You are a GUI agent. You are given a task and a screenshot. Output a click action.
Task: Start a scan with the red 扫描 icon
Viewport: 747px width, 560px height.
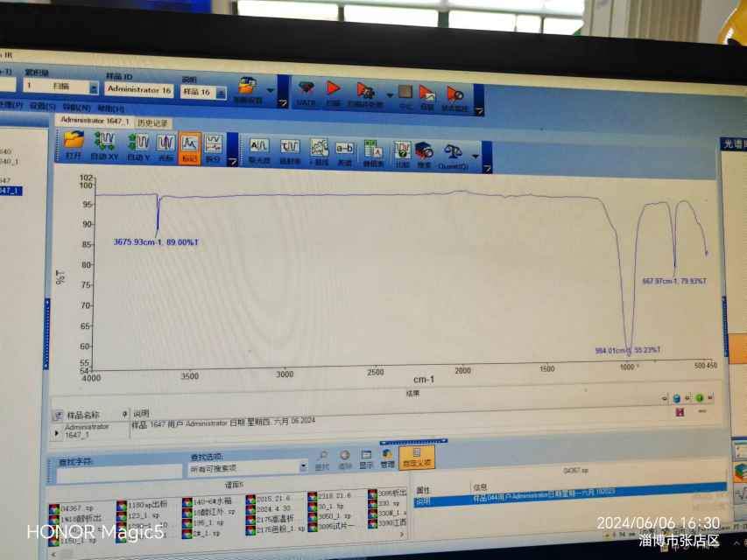333,90
